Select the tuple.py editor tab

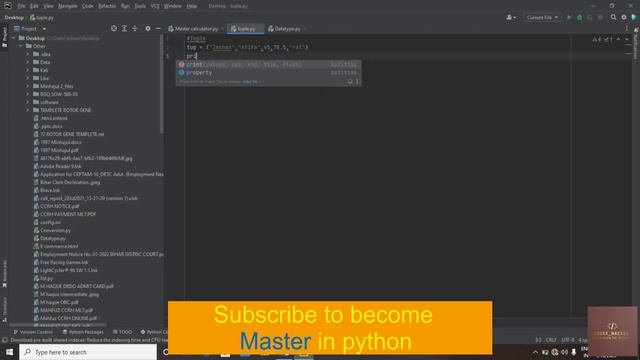click(x=246, y=29)
